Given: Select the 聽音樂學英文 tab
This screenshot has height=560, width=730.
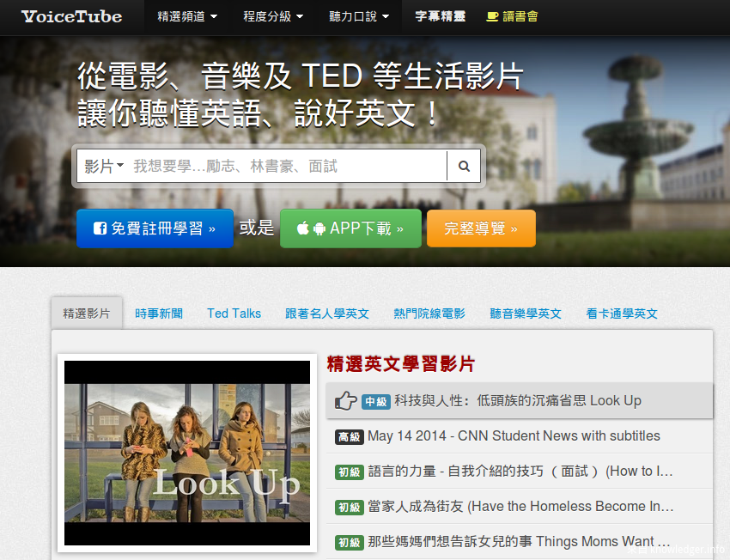Looking at the screenshot, I should (526, 313).
